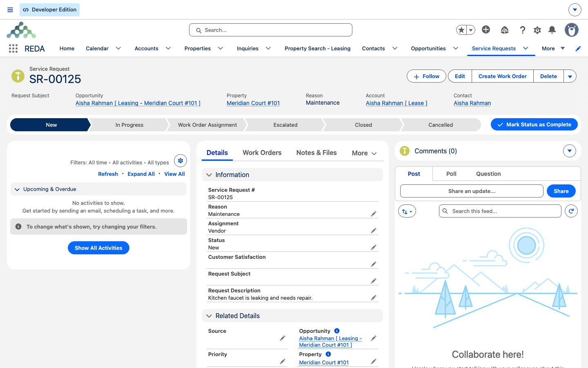The height and width of the screenshot is (368, 588).
Task: Open the favorites list dropdown arrow
Action: point(471,30)
